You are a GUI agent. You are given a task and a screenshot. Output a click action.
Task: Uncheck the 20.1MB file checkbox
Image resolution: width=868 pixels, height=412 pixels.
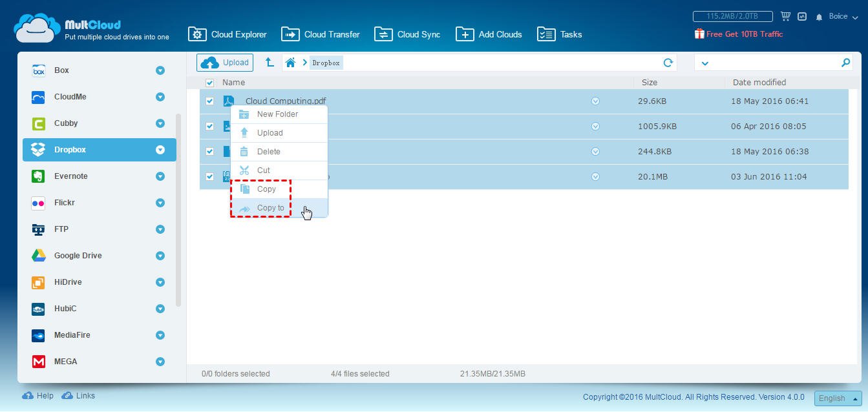(209, 177)
